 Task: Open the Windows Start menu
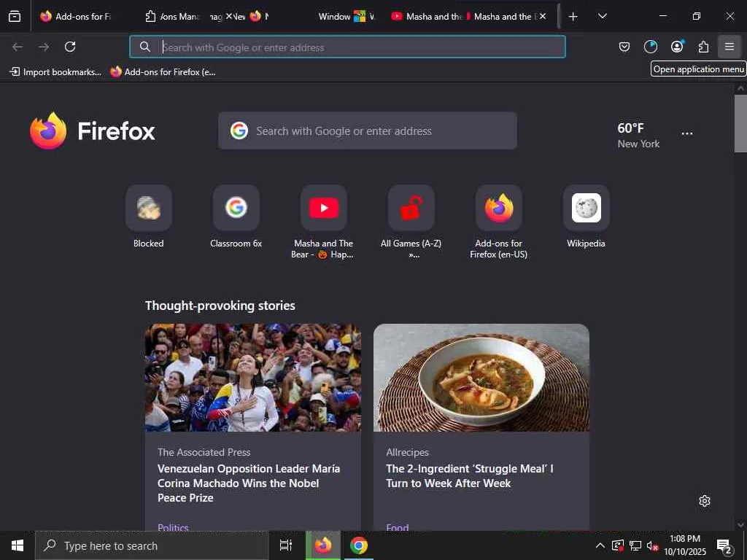pos(18,545)
